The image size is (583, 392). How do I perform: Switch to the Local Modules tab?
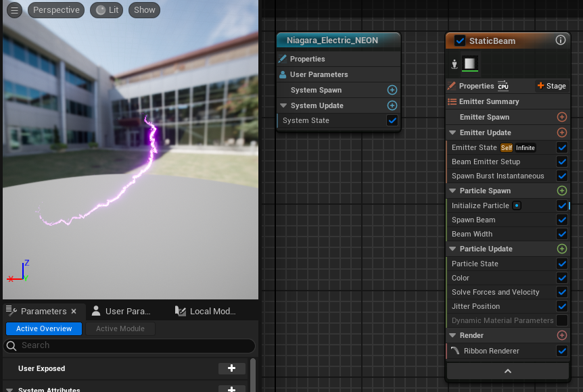(x=206, y=311)
